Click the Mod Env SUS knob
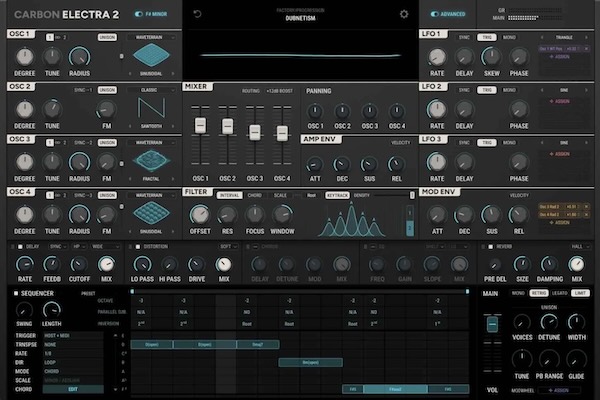The width and height of the screenshot is (600, 400). tap(491, 215)
